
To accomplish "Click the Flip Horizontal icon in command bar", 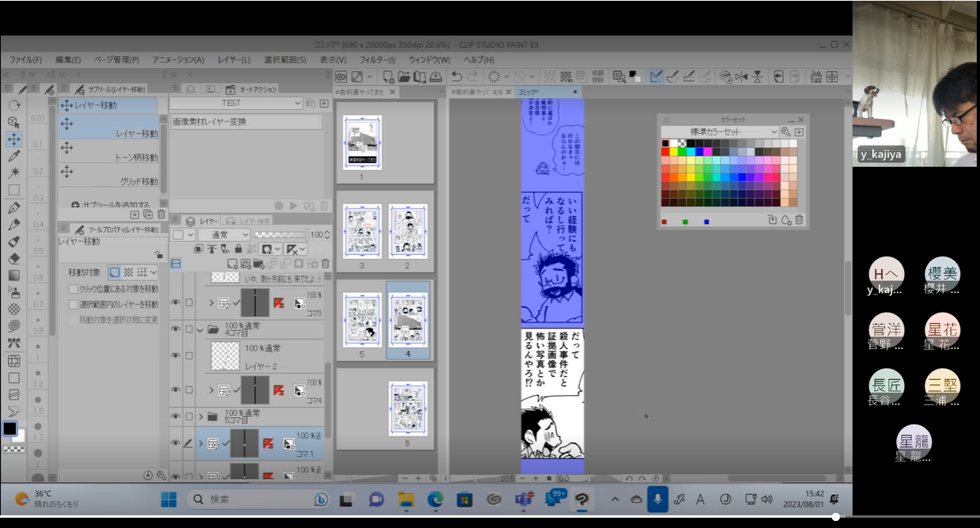I will [742, 77].
